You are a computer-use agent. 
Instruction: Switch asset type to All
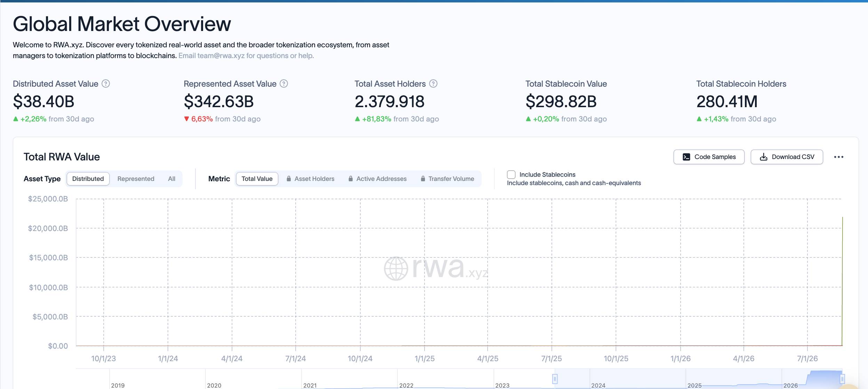coord(172,179)
